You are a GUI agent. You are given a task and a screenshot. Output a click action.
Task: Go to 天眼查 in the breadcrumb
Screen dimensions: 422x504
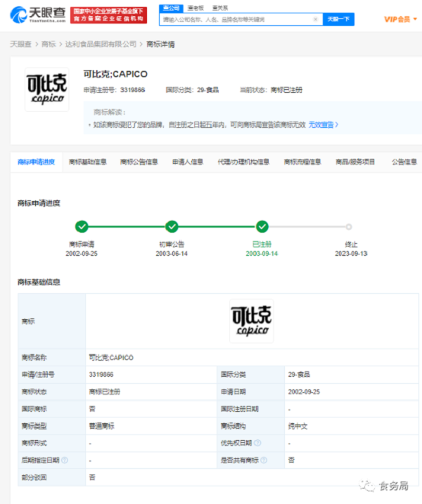(20, 44)
